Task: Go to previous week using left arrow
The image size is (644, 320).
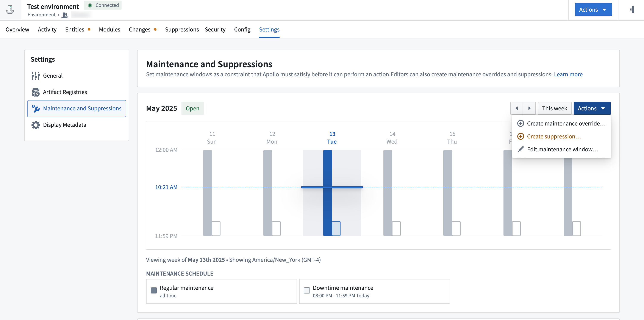Action: pos(517,108)
